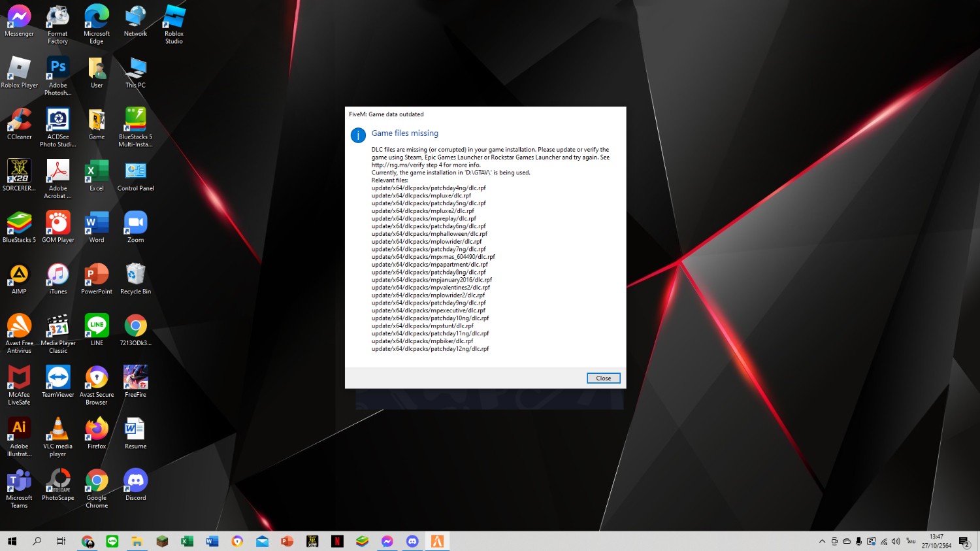The width and height of the screenshot is (980, 551).
Task: Select the Recycle Bin on the desktop
Action: (x=135, y=280)
